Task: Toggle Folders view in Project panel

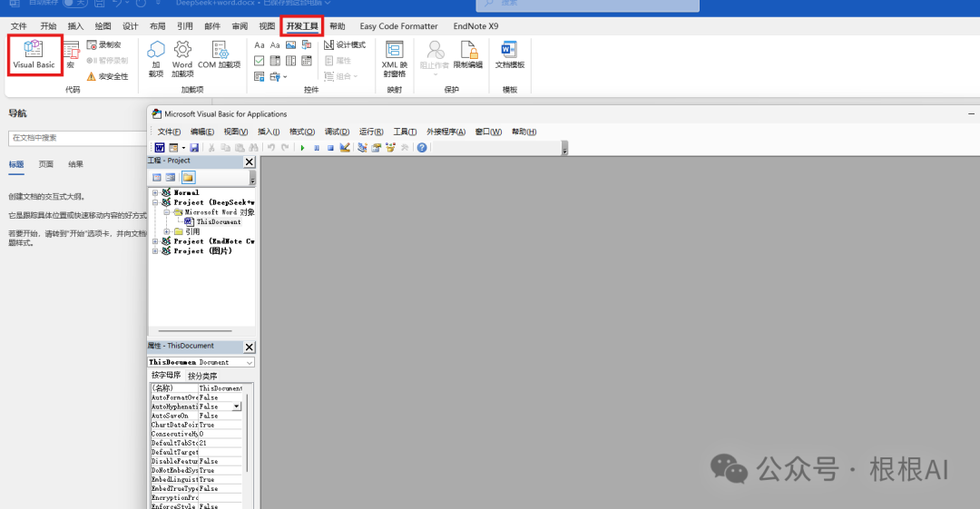Action: tap(188, 178)
